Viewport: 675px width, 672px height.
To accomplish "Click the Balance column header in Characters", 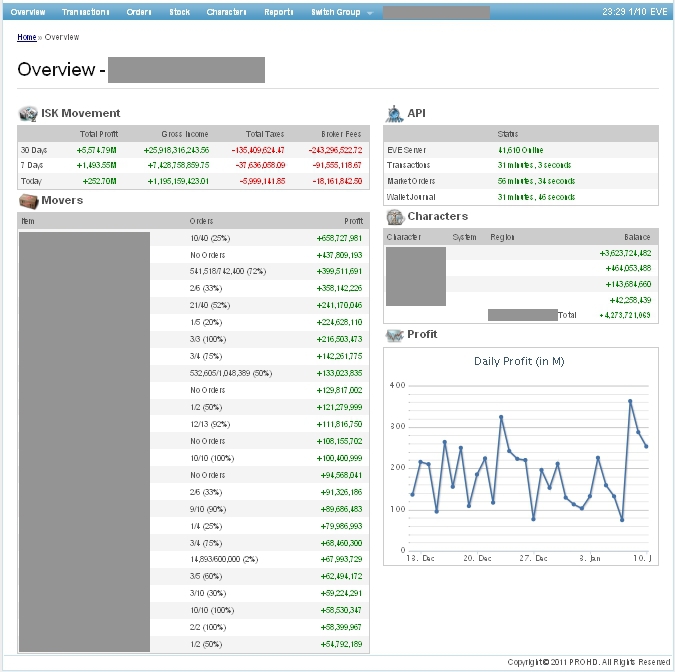I will pos(637,237).
